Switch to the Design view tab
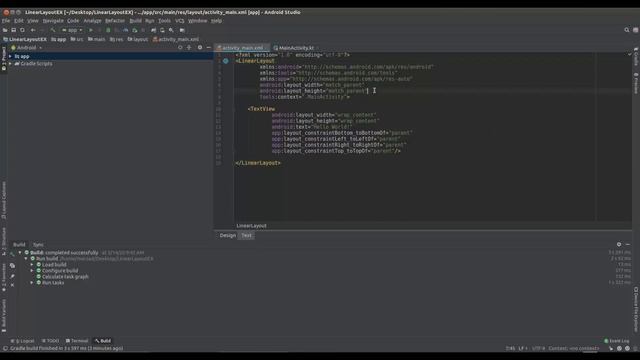 tap(227, 236)
